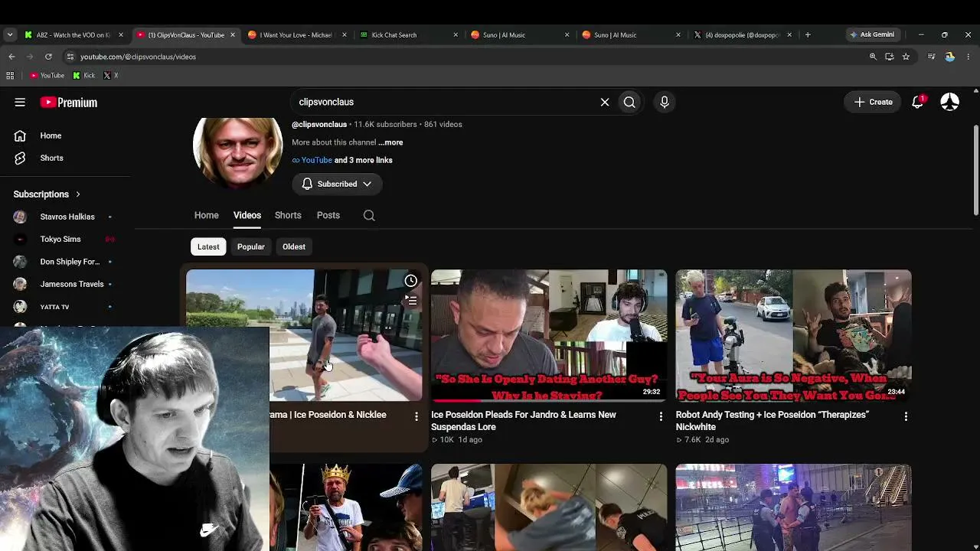The width and height of the screenshot is (980, 551).
Task: Click the page vertical scrollbar
Action: click(x=975, y=170)
